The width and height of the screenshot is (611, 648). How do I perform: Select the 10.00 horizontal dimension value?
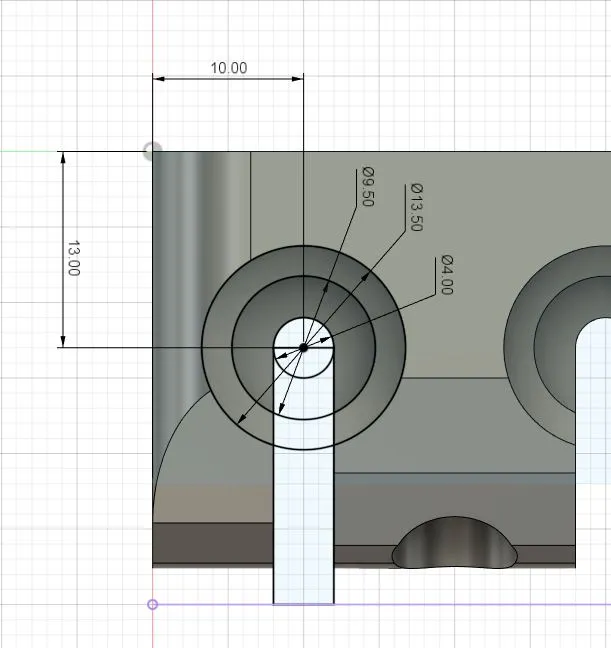click(x=229, y=68)
